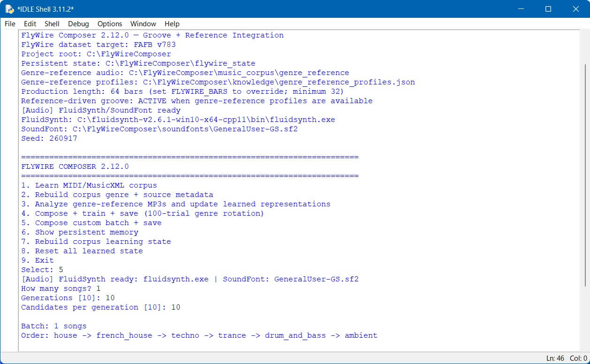Screen dimensions: 590x364
Task: Click '6. Show persistent memory' line
Action: [x=80, y=232]
